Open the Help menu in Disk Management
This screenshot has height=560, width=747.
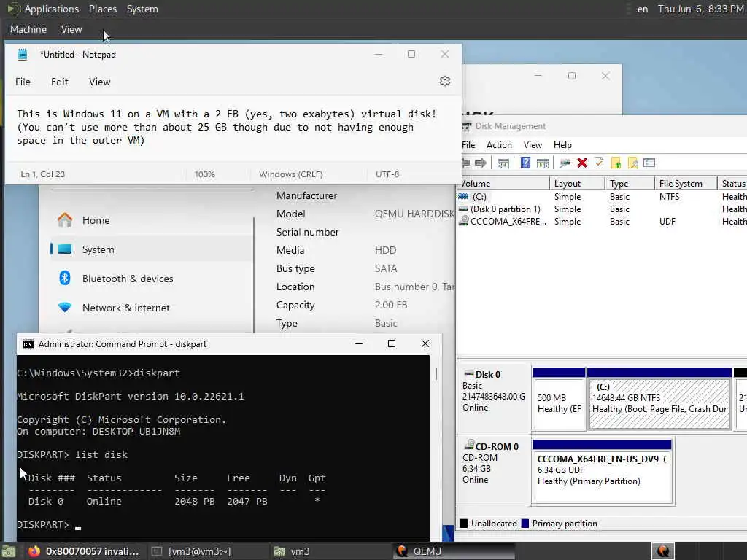click(x=562, y=145)
